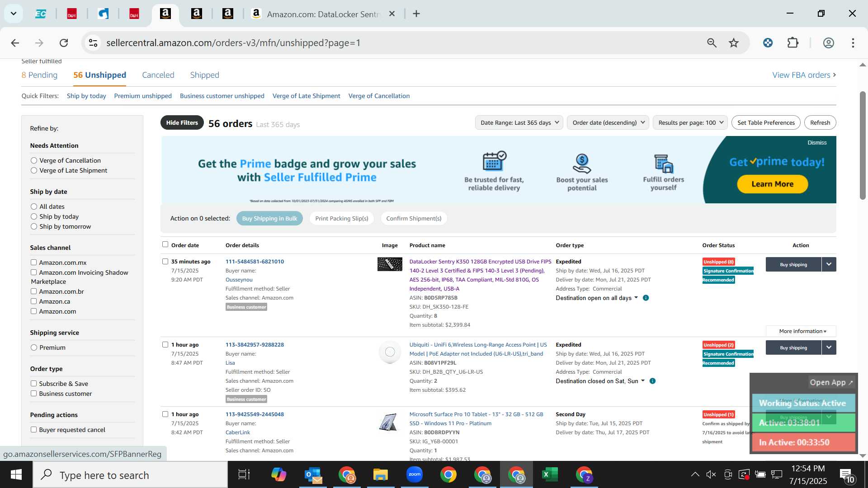Expand Destination closed on Sat, Sun details
Viewport: 868px width, 488px height.
pyautogui.click(x=600, y=381)
